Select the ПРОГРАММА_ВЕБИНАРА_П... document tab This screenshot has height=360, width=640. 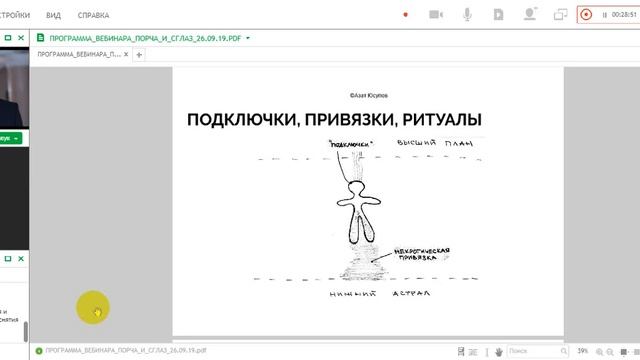click(79, 54)
